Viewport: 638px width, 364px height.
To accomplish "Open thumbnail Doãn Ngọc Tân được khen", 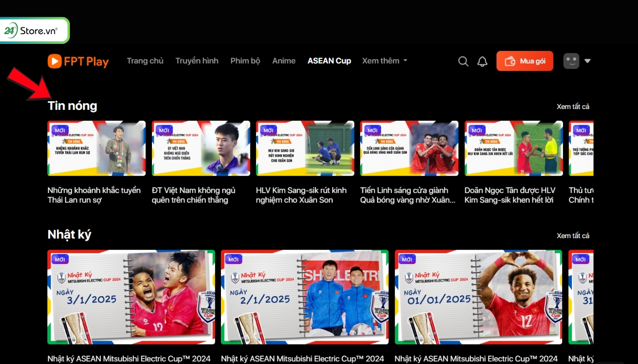I will pos(514,148).
